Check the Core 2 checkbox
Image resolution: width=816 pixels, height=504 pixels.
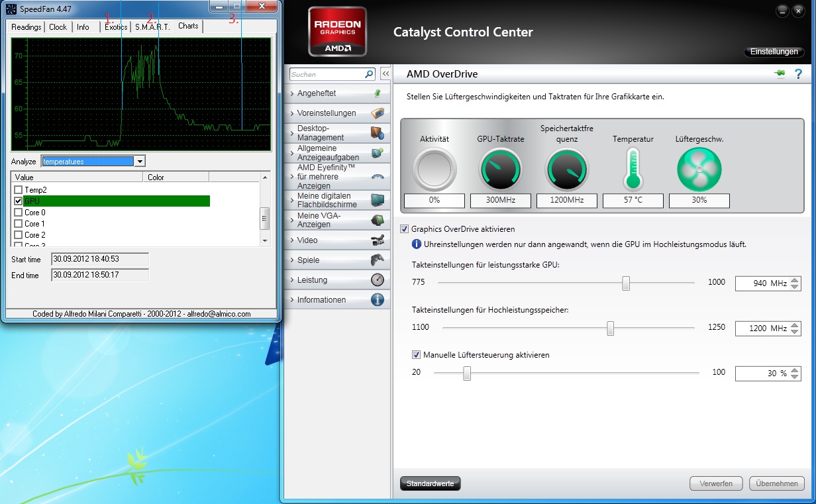[19, 235]
